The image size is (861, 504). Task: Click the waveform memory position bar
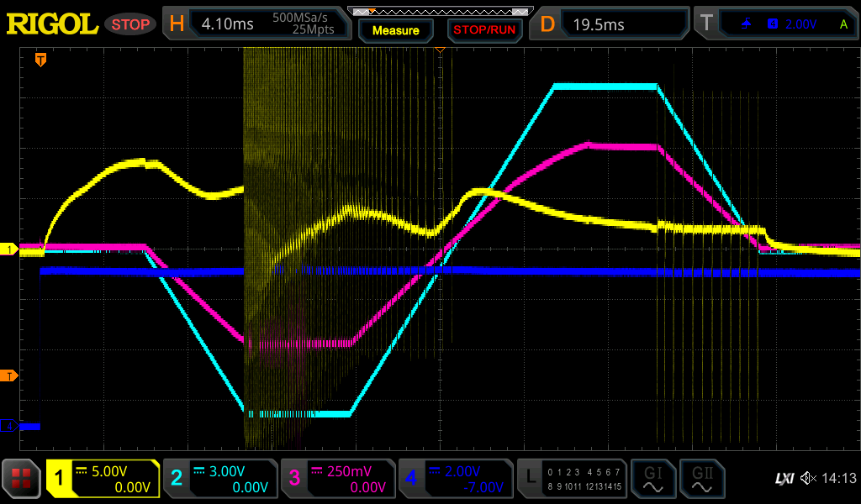(x=440, y=11)
